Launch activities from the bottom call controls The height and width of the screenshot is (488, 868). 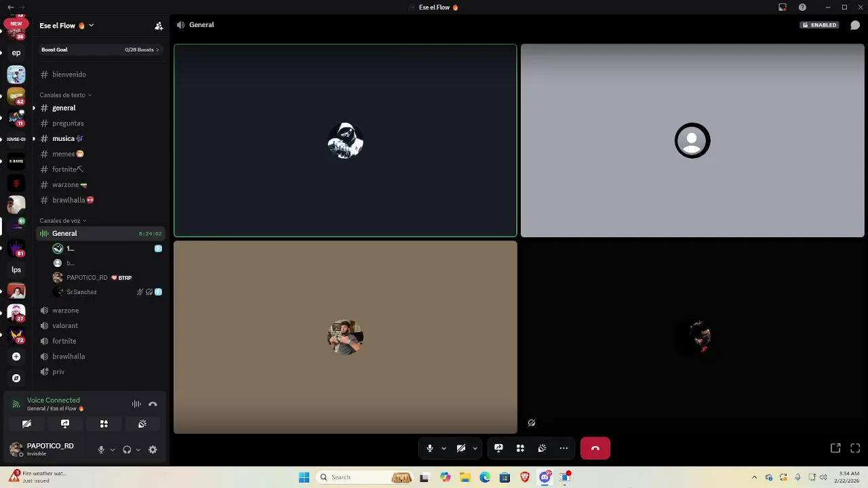(x=520, y=448)
